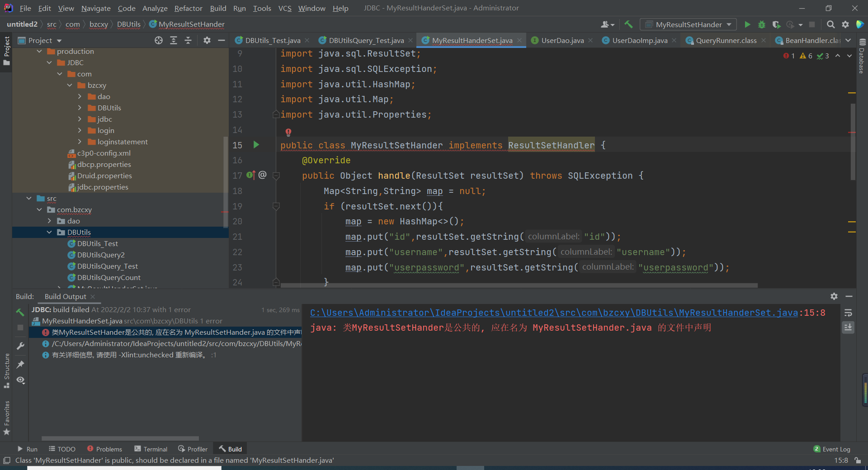Toggle the eye view options in Build panel
Viewport: 868px width, 470px height.
pyautogui.click(x=20, y=380)
